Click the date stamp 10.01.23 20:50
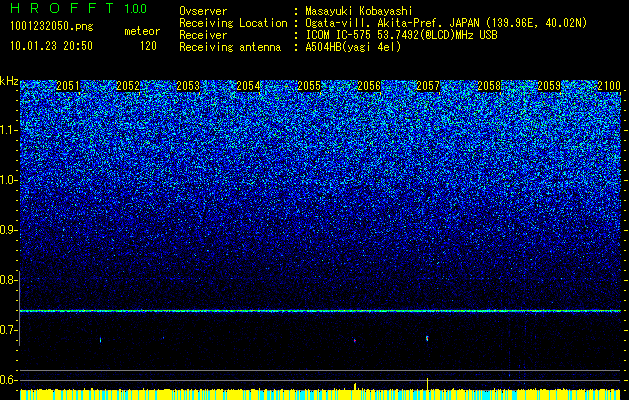Image resolution: width=629 pixels, height=400 pixels. click(x=52, y=46)
